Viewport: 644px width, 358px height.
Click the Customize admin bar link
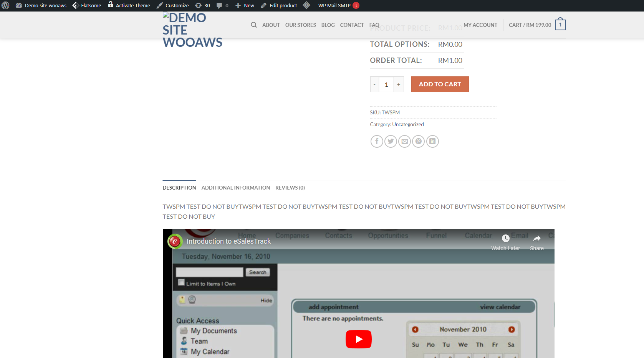(x=177, y=5)
